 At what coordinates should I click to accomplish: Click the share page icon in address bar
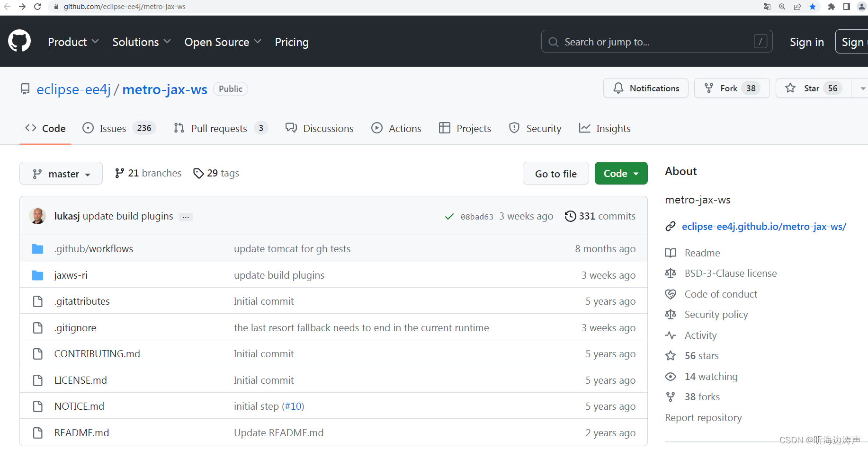click(797, 7)
